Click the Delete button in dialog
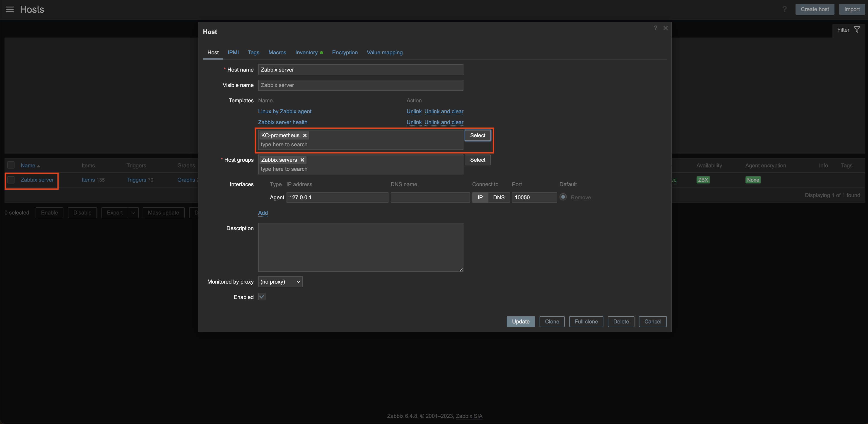Viewport: 868px width, 424px height. coord(621,322)
